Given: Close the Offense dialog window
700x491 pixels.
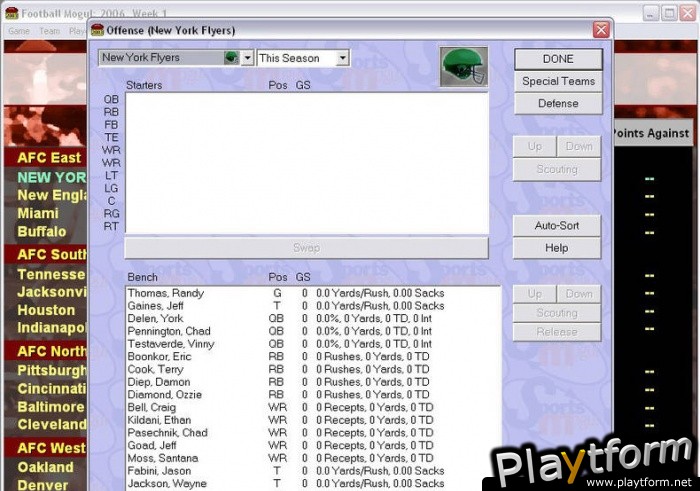Looking at the screenshot, I should point(601,30).
